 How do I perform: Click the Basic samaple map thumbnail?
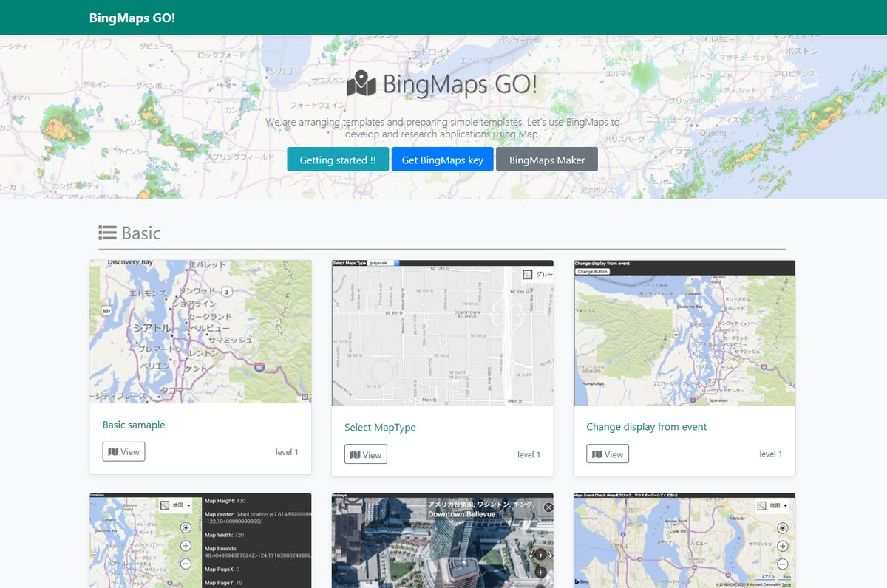(200, 331)
